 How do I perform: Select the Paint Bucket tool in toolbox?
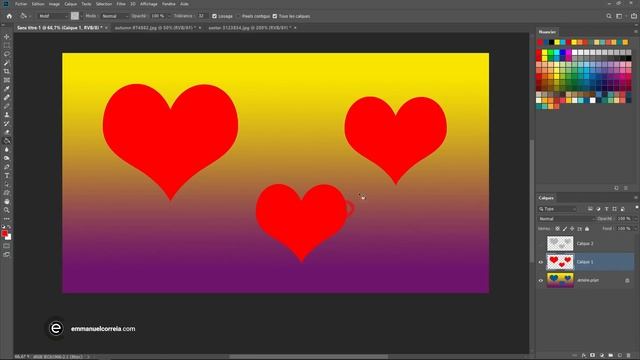pyautogui.click(x=7, y=141)
